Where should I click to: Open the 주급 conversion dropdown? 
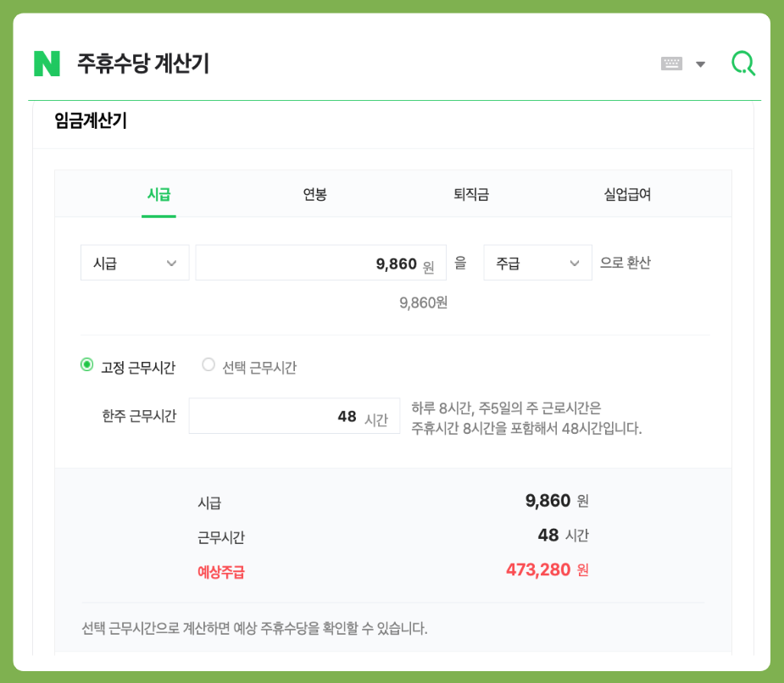tap(537, 262)
